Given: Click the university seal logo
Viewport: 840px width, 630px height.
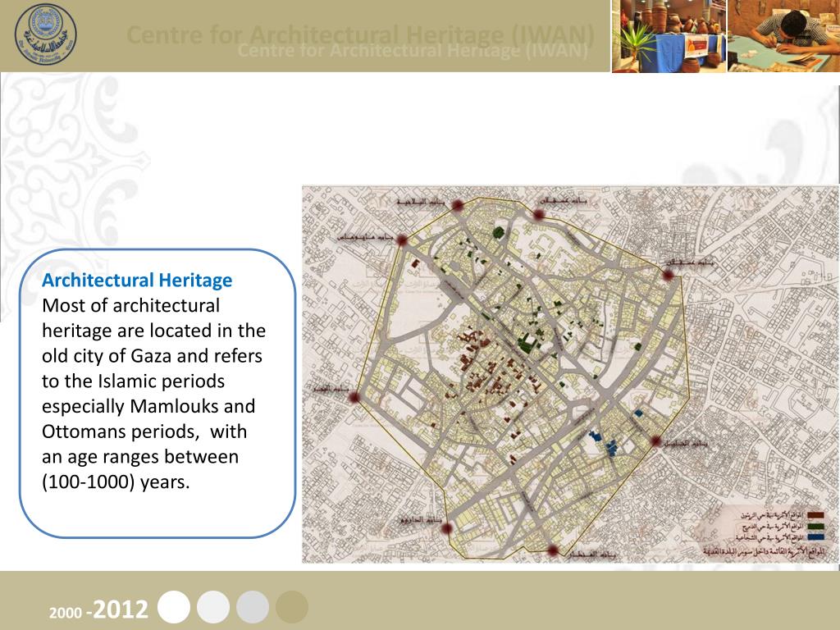Looking at the screenshot, I should click(46, 34).
